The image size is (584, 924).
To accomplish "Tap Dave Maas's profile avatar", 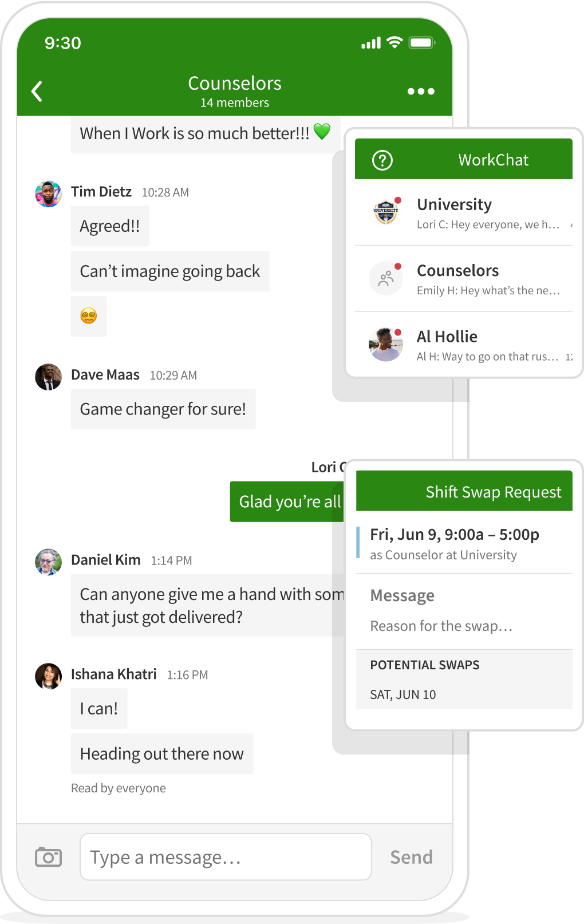I will (48, 377).
